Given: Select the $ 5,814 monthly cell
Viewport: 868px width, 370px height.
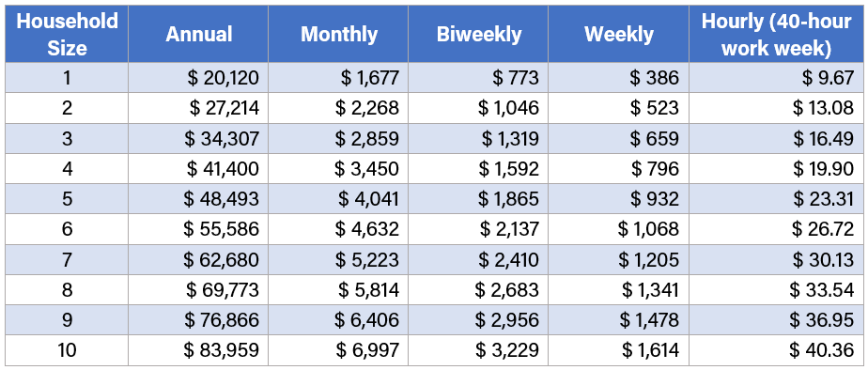Looking at the screenshot, I should 338,289.
